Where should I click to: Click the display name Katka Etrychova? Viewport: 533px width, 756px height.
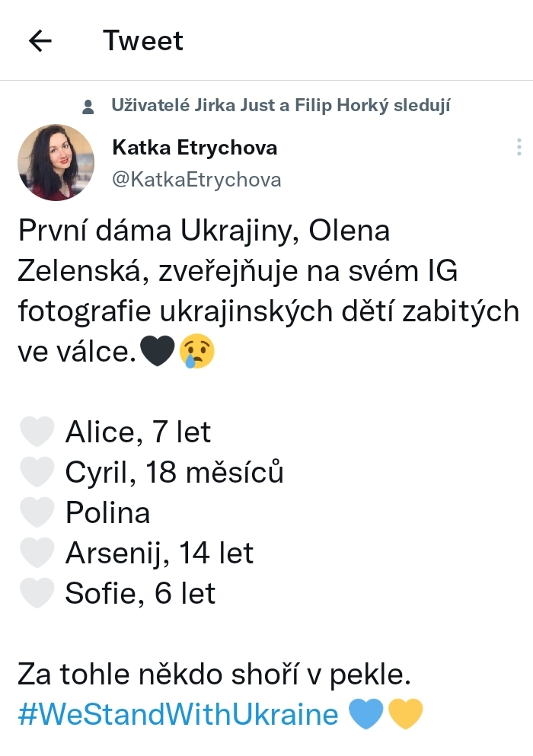coord(194,147)
